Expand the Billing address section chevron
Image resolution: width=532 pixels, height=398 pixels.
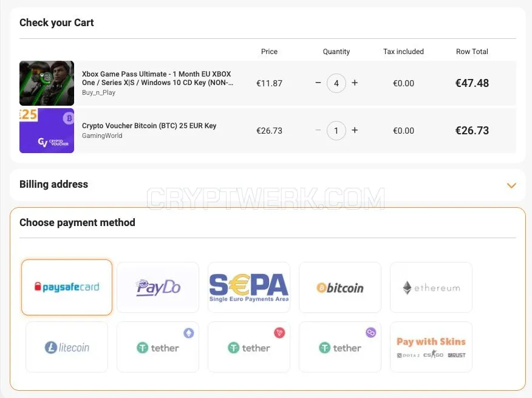point(511,185)
